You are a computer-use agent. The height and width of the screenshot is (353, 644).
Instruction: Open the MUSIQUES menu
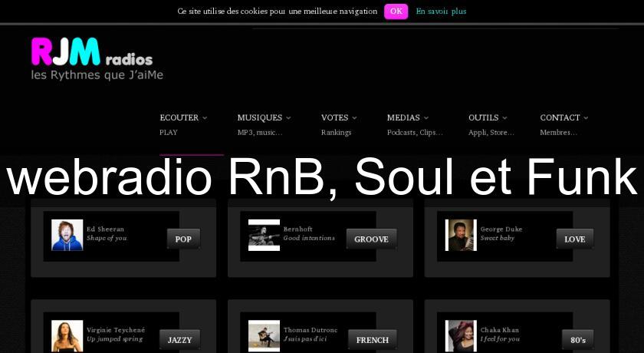click(x=260, y=117)
